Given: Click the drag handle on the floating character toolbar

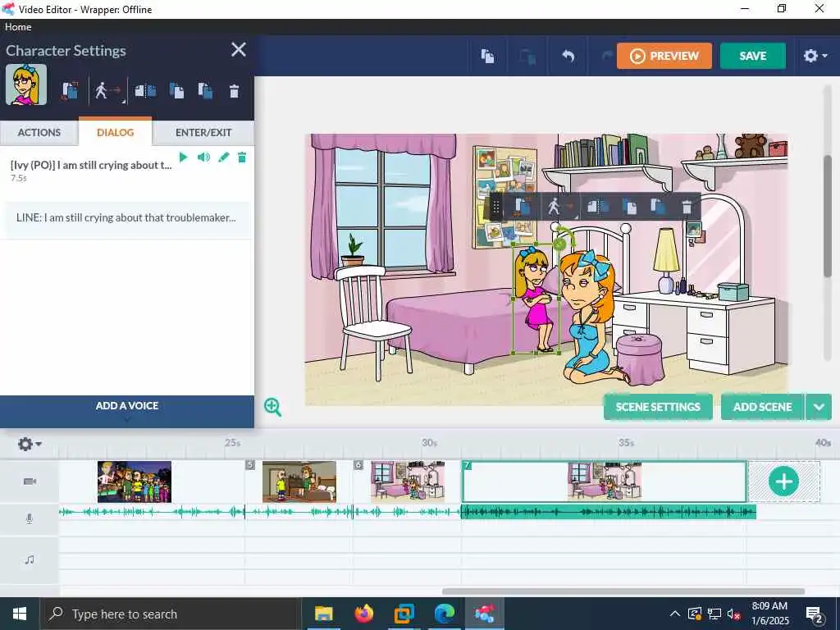Looking at the screenshot, I should pos(496,207).
